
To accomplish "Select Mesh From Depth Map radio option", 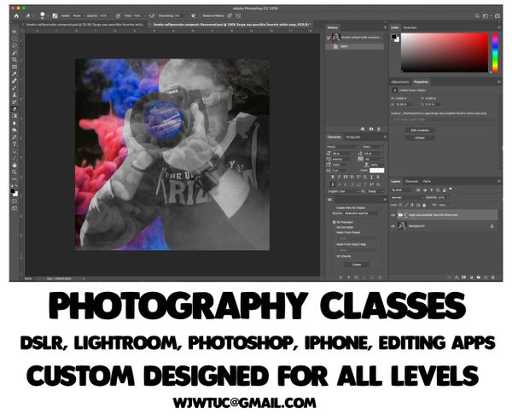I will click(x=334, y=244).
